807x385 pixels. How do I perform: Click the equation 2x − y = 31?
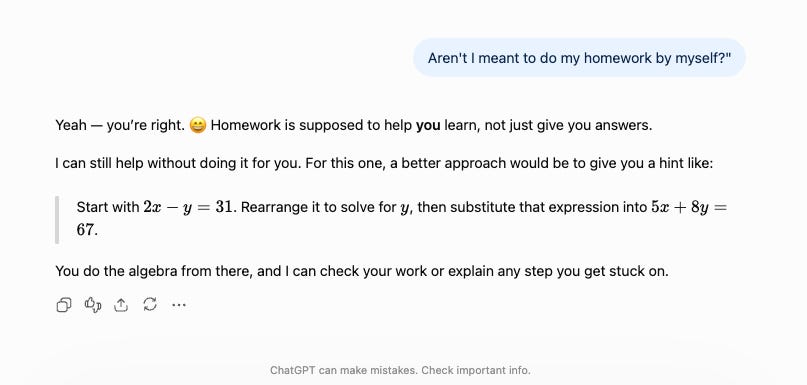pos(188,207)
